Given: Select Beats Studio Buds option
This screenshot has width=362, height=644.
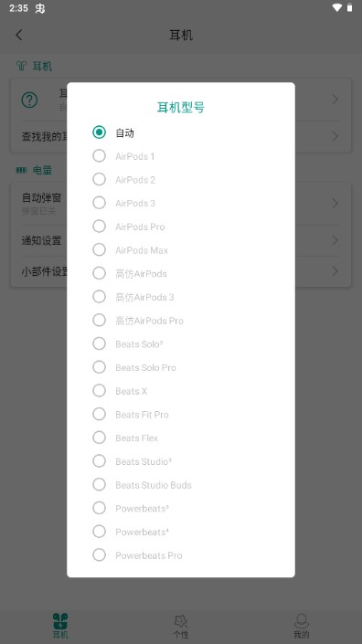Looking at the screenshot, I should [99, 485].
